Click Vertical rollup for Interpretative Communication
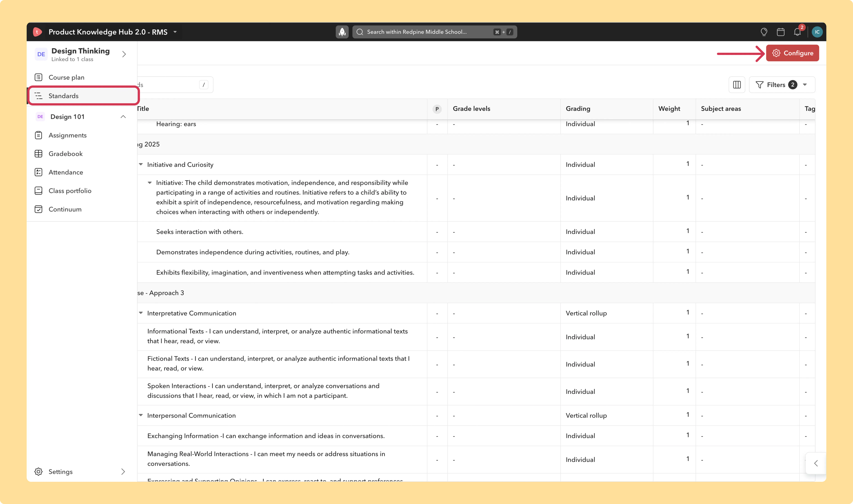The image size is (853, 504). pos(586,313)
